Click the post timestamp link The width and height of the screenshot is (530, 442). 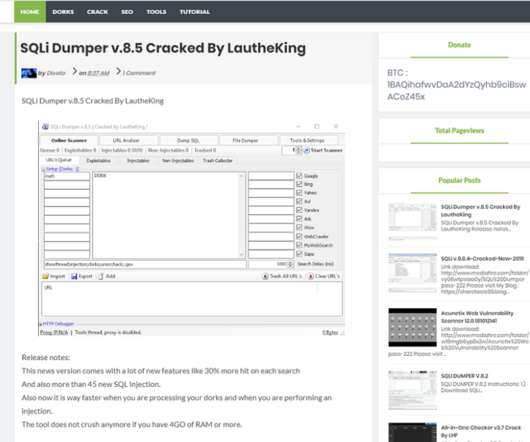pyautogui.click(x=98, y=73)
